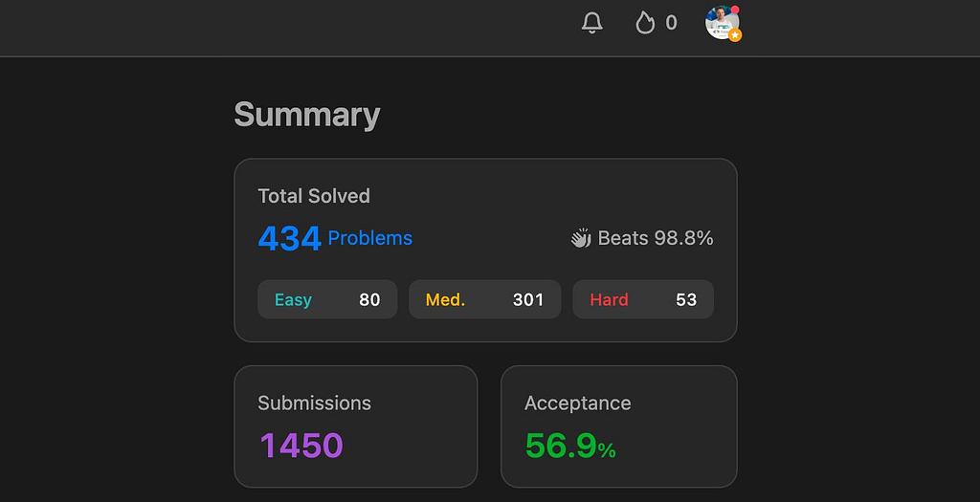Select the Hard difficulty chip
Viewport: 980px width, 502px height.
pos(642,299)
